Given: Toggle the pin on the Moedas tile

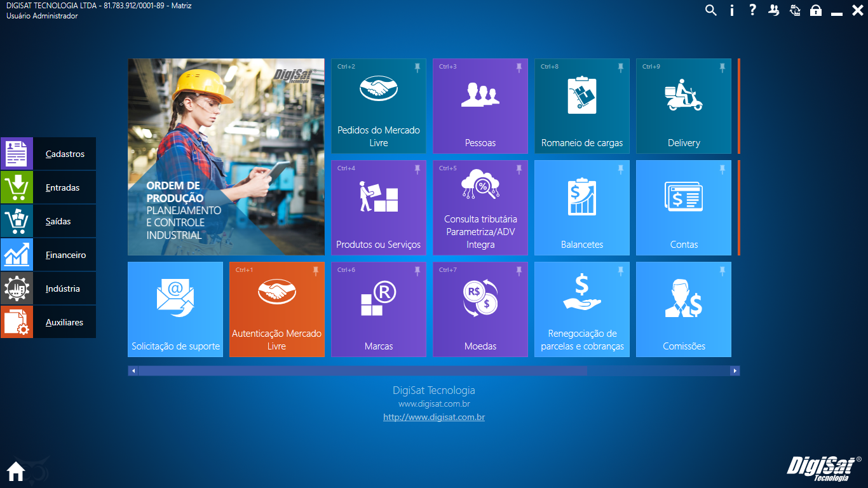Looking at the screenshot, I should (x=519, y=271).
